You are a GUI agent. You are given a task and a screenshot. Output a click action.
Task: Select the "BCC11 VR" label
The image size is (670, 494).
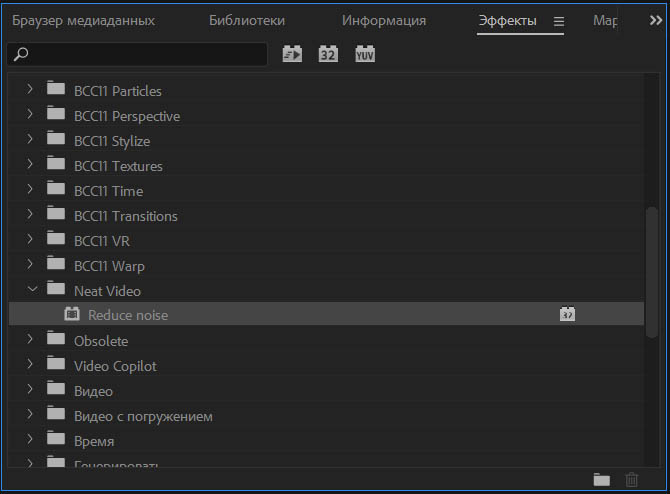coord(102,241)
